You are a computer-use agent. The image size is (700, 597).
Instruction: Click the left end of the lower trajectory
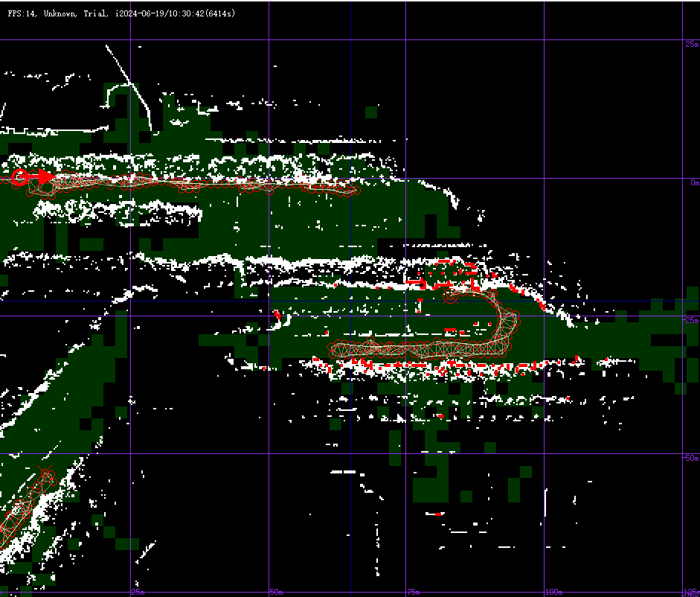pos(334,348)
